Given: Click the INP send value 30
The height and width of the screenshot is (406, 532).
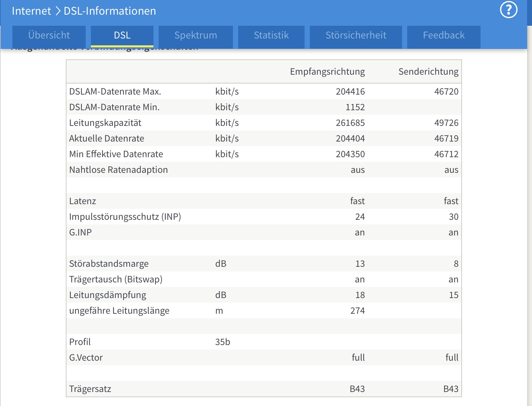Looking at the screenshot, I should (x=453, y=217).
